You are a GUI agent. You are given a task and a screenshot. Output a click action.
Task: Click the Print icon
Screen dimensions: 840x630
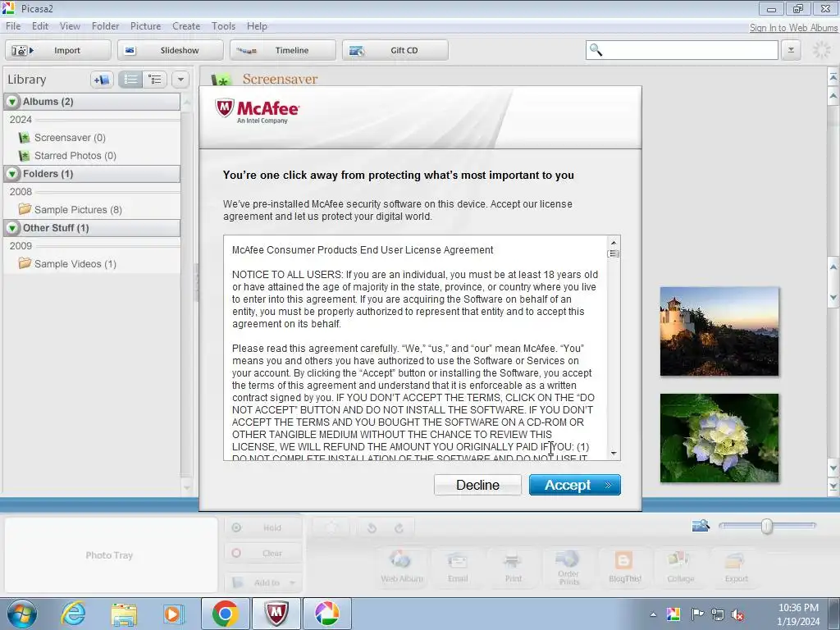coord(514,567)
